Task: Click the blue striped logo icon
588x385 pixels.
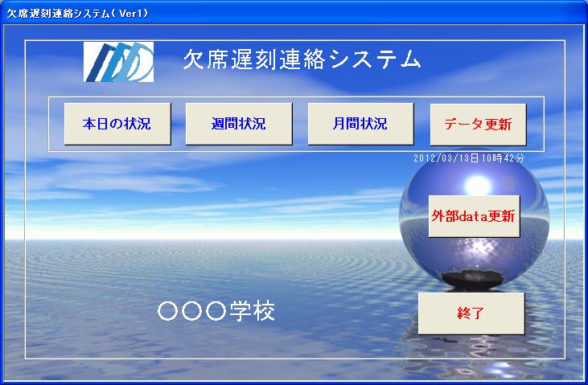Action: click(x=119, y=61)
